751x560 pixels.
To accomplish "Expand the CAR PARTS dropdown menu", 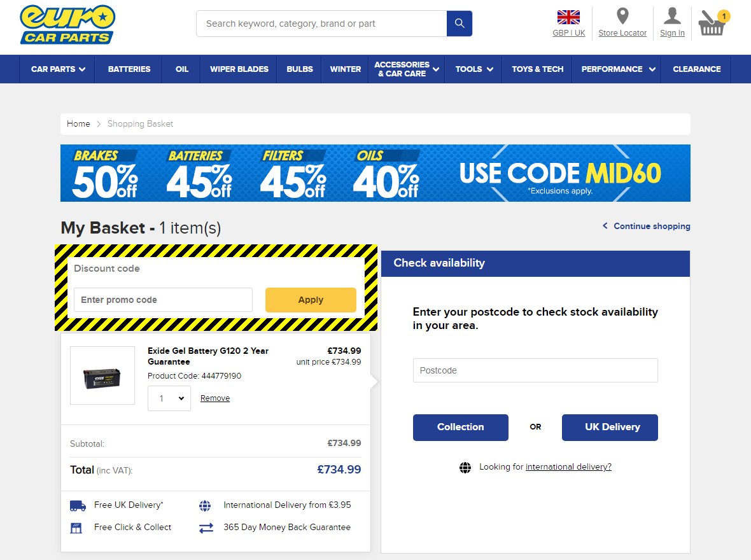I will [56, 69].
